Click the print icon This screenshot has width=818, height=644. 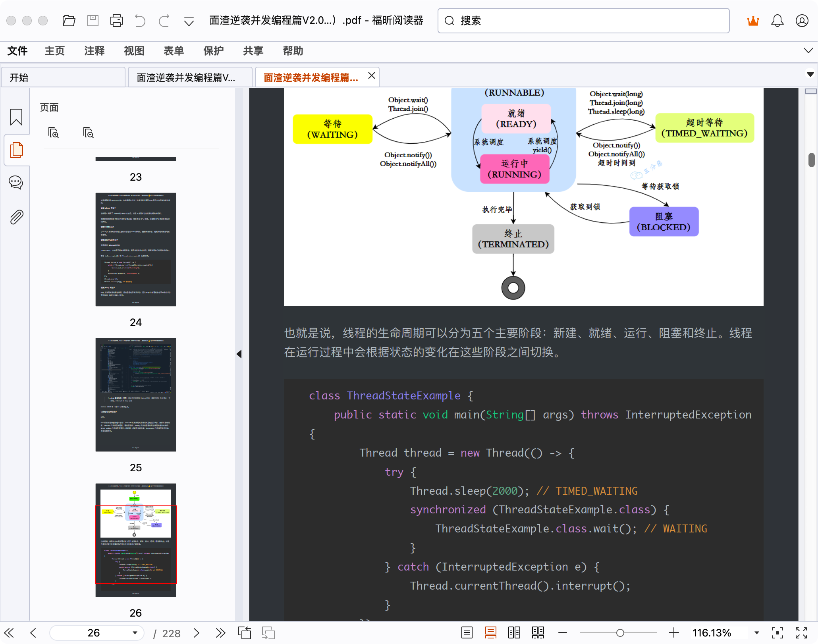(x=116, y=20)
